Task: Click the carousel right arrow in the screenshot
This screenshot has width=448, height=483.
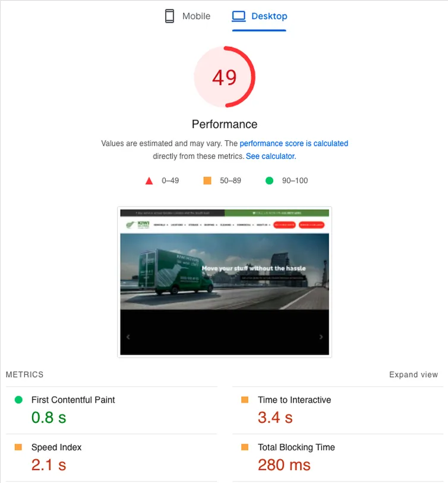Action: (x=321, y=337)
